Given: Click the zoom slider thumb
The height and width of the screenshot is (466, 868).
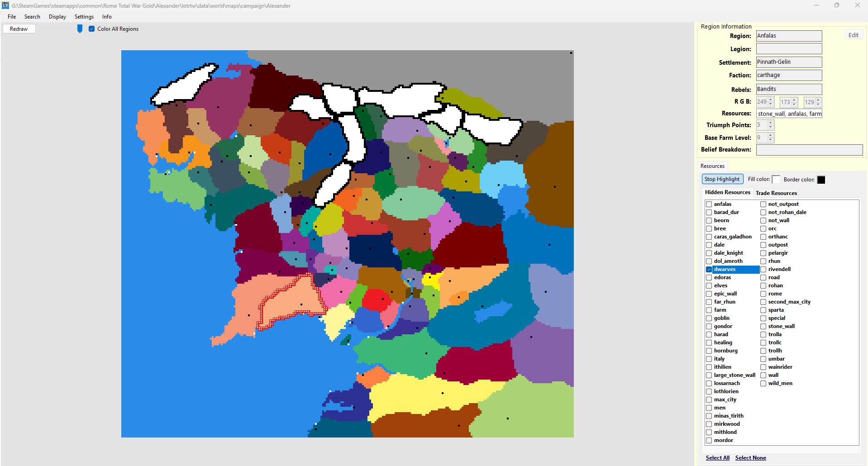Looking at the screenshot, I should [x=80, y=29].
